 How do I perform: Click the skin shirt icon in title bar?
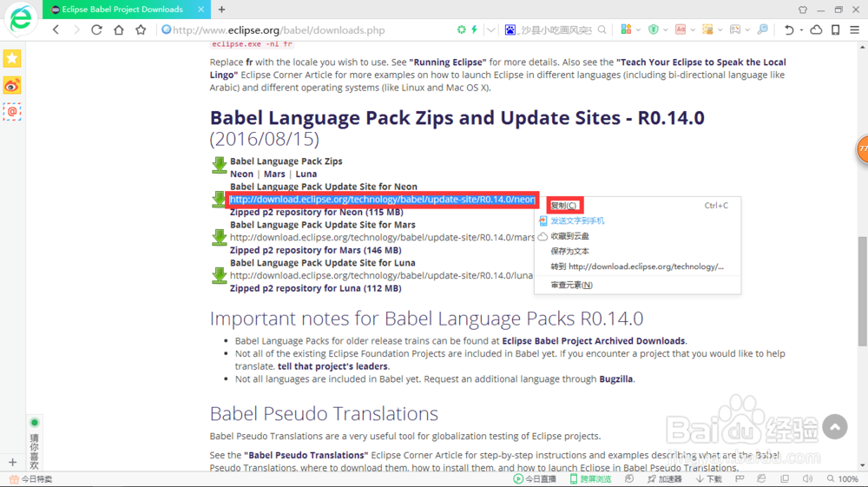pyautogui.click(x=803, y=10)
